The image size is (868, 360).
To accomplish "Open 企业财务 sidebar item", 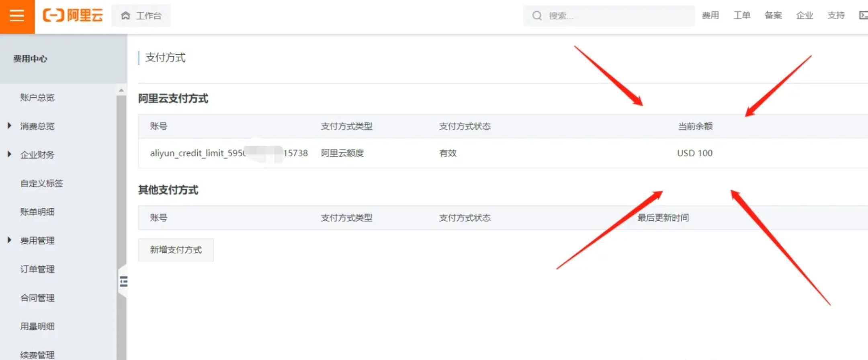I will pos(37,154).
